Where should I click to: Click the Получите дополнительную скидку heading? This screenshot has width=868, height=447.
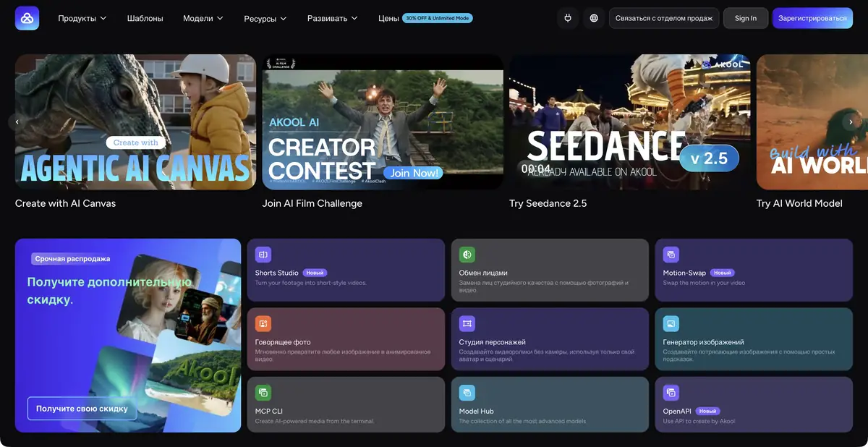pos(109,290)
